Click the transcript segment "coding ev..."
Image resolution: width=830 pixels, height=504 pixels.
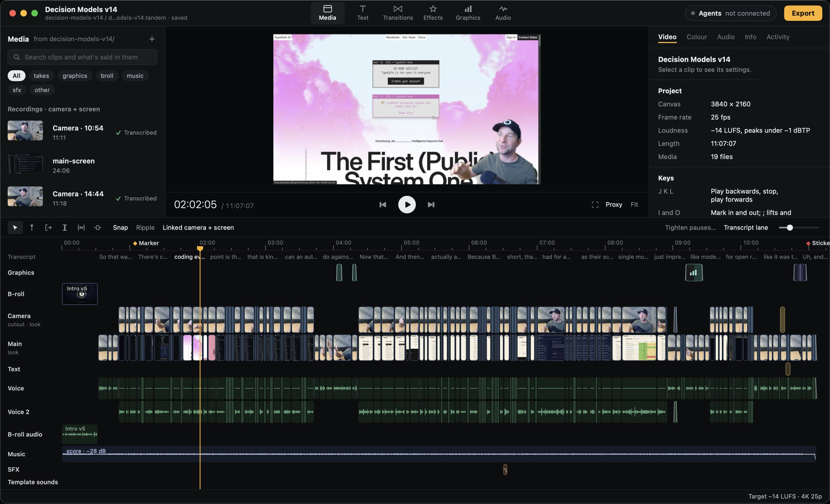(190, 257)
